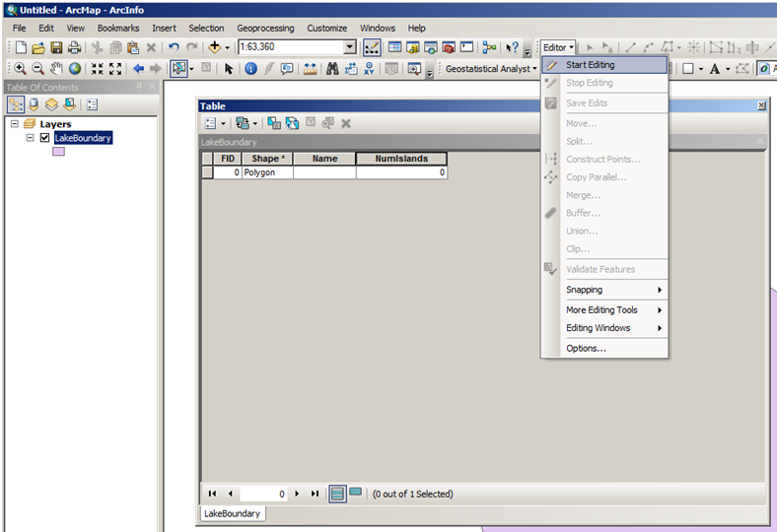
Task: Open the Editor Toolbar icon
Action: coord(372,47)
